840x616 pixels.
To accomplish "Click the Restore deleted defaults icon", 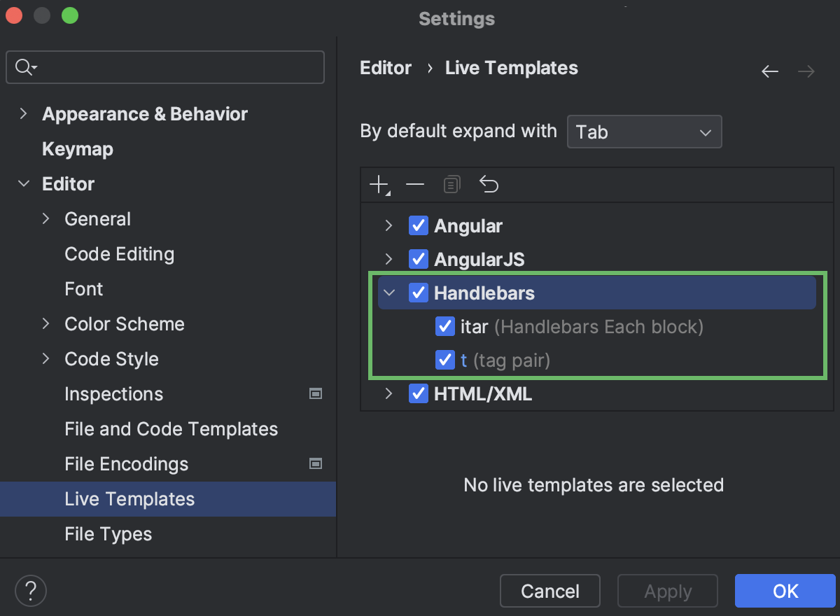I will 489,184.
